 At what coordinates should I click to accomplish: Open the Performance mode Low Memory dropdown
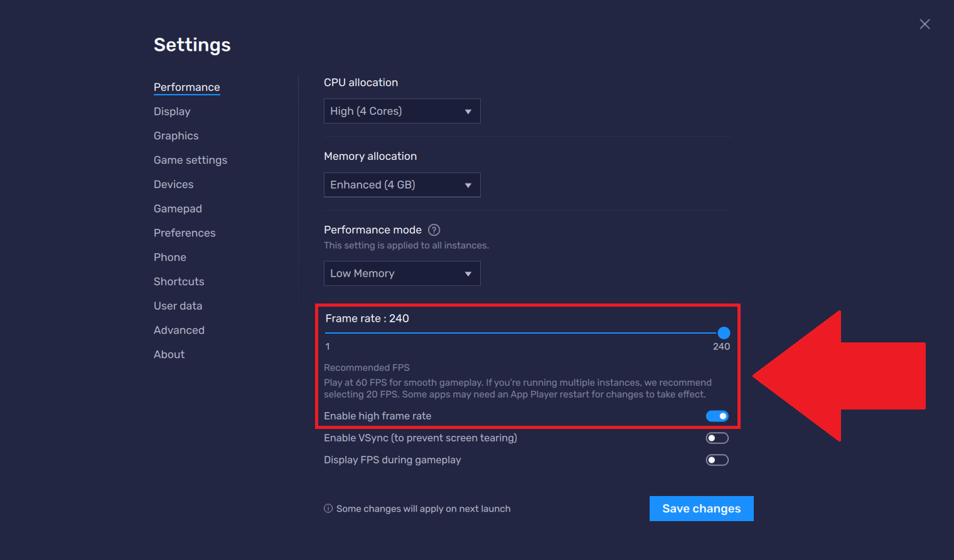[402, 273]
